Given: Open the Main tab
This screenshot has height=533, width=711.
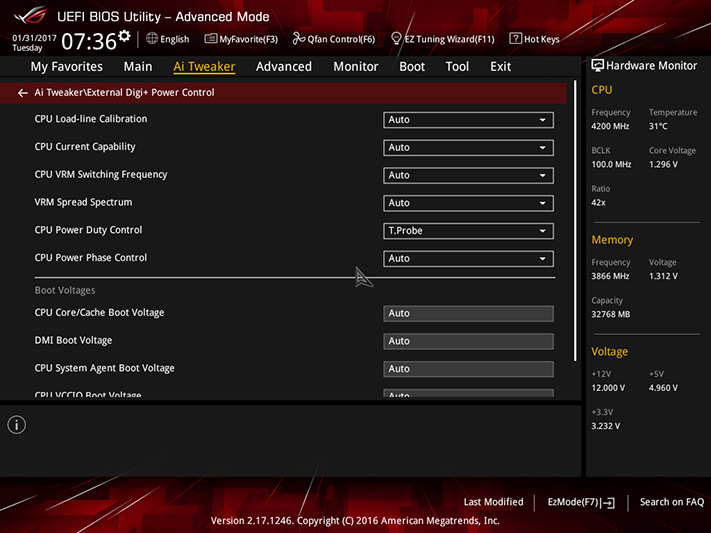Looking at the screenshot, I should [x=138, y=67].
